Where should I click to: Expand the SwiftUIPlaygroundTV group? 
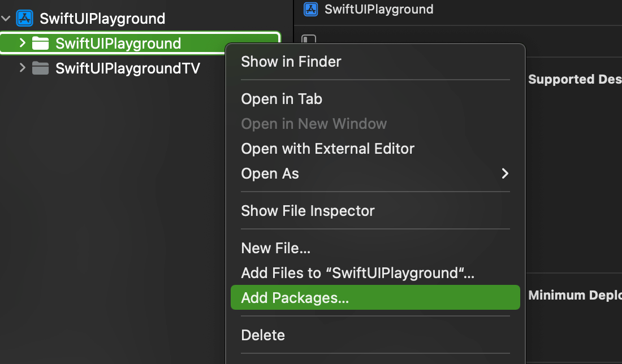pyautogui.click(x=22, y=68)
